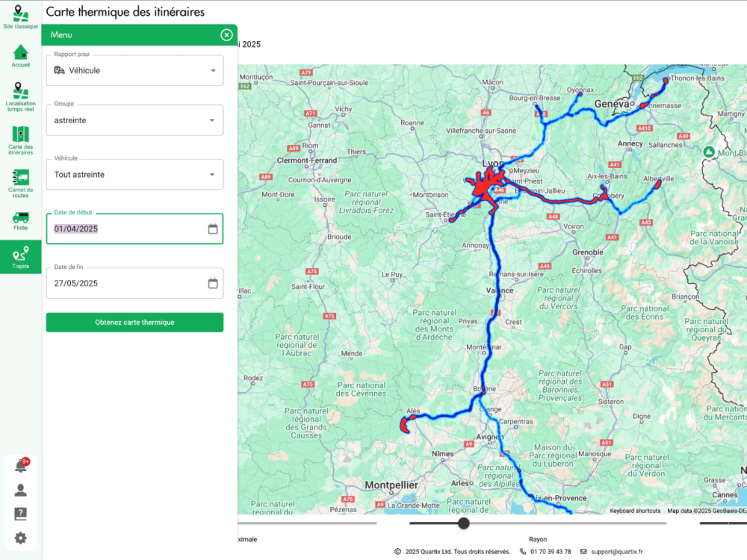This screenshot has height=560, width=747.
Task: Open the calendar picker for Date de début
Action: click(x=211, y=228)
